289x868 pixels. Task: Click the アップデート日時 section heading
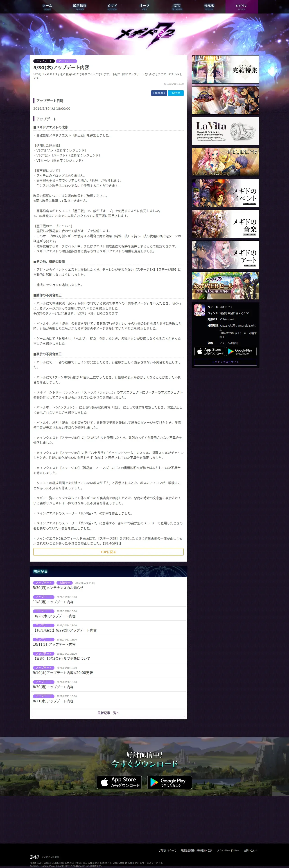pyautogui.click(x=50, y=101)
